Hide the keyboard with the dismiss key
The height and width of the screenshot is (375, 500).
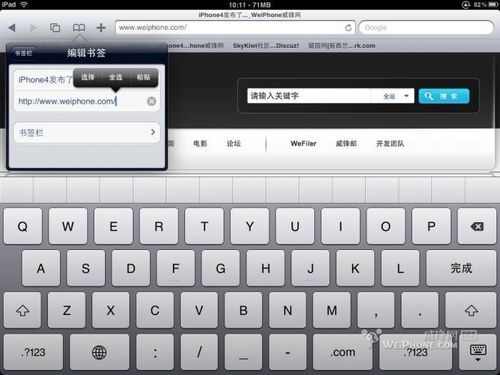coord(478,352)
